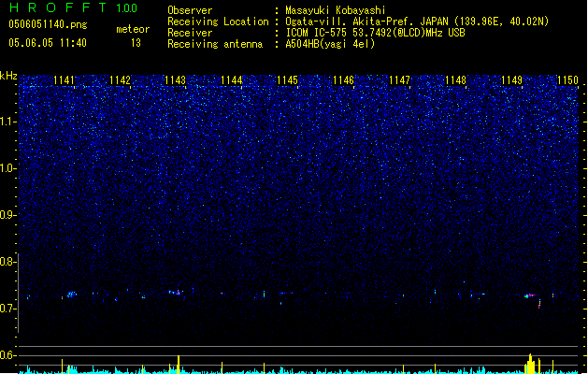Click the 1143 time axis marker
This screenshot has width=588, height=374.
click(x=175, y=80)
